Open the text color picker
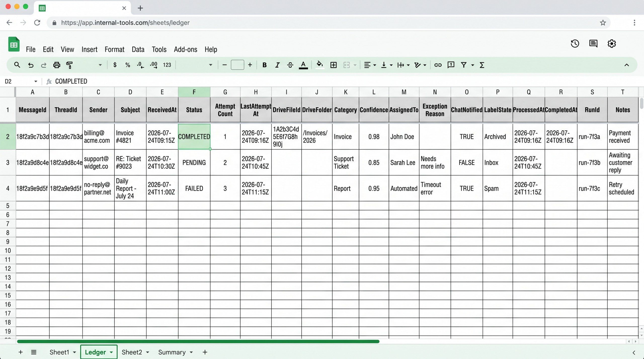 pyautogui.click(x=303, y=65)
